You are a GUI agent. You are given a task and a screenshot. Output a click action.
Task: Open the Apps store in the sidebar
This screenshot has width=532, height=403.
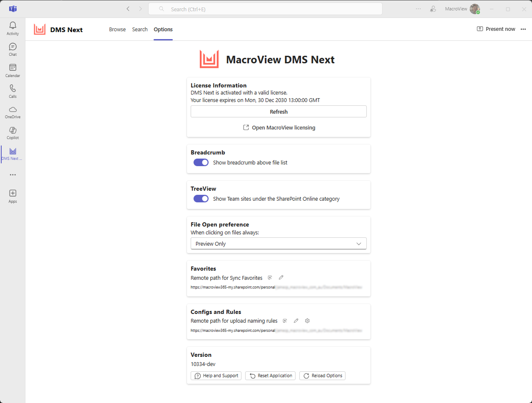(12, 196)
